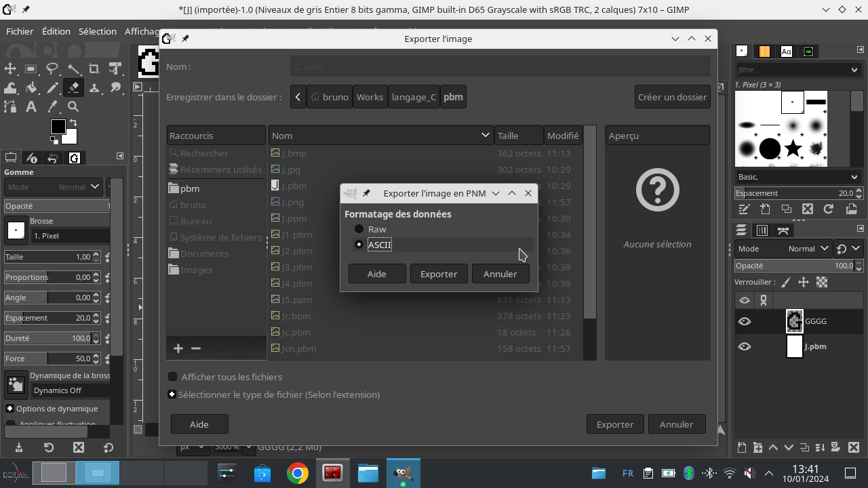
Task: Select the Move tool in toolbox
Action: tap(10, 68)
